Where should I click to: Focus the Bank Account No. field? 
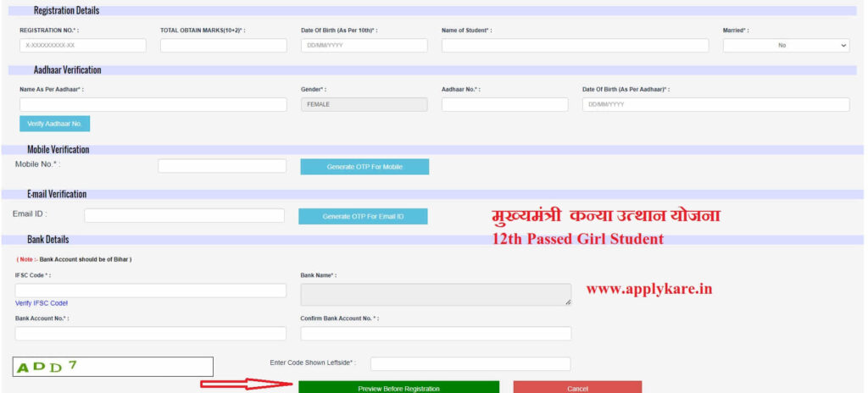tap(151, 333)
